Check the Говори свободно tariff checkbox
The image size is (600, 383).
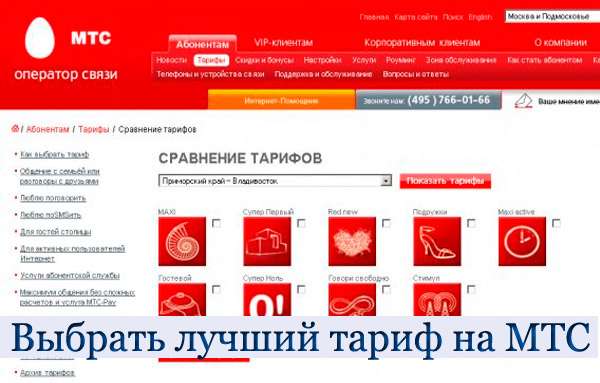(x=386, y=290)
